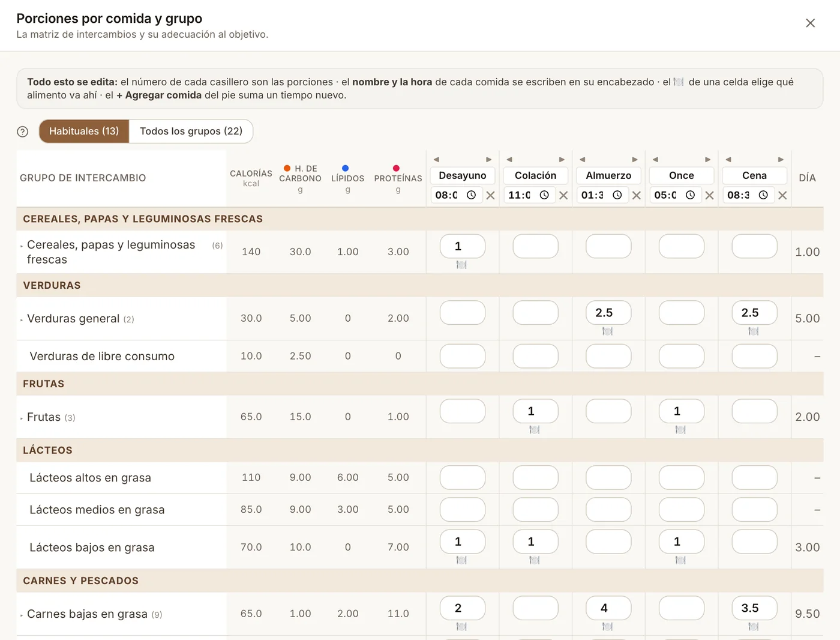Move Cena column left with arrow
This screenshot has width=840, height=640.
tap(728, 160)
